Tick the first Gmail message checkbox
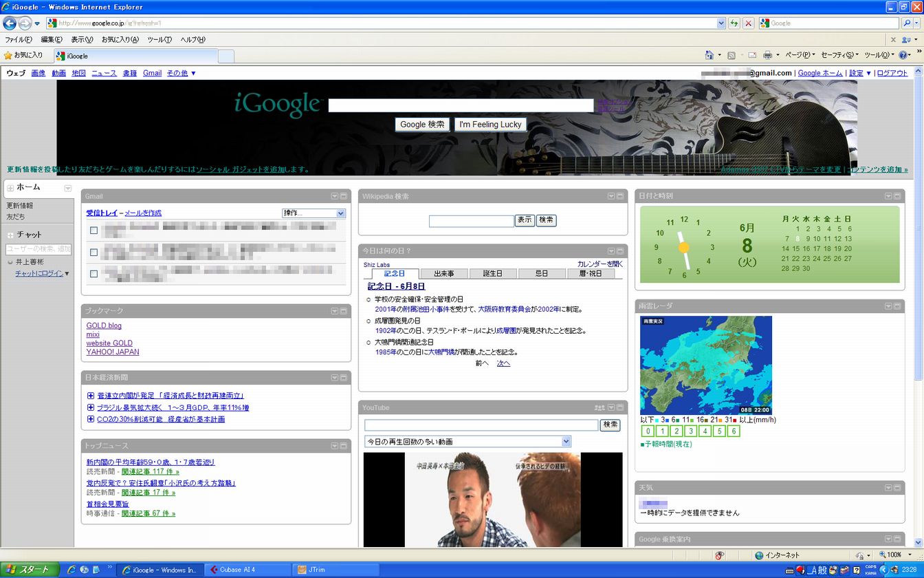Screen dimensions: 924x578 click(x=94, y=231)
